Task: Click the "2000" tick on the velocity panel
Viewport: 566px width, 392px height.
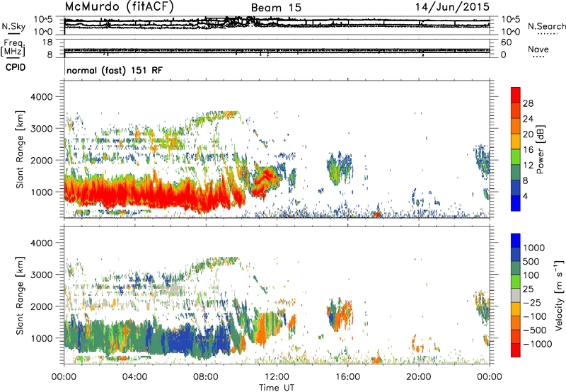Action: pyautogui.click(x=42, y=306)
